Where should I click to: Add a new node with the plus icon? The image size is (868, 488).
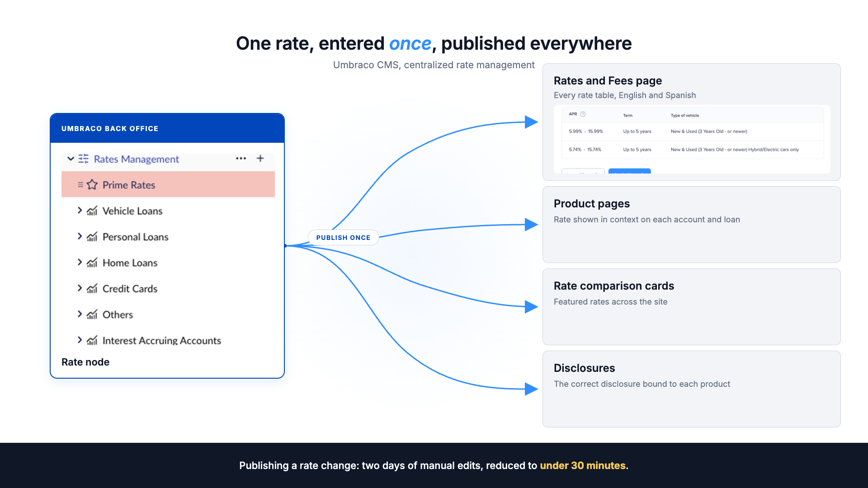click(260, 158)
